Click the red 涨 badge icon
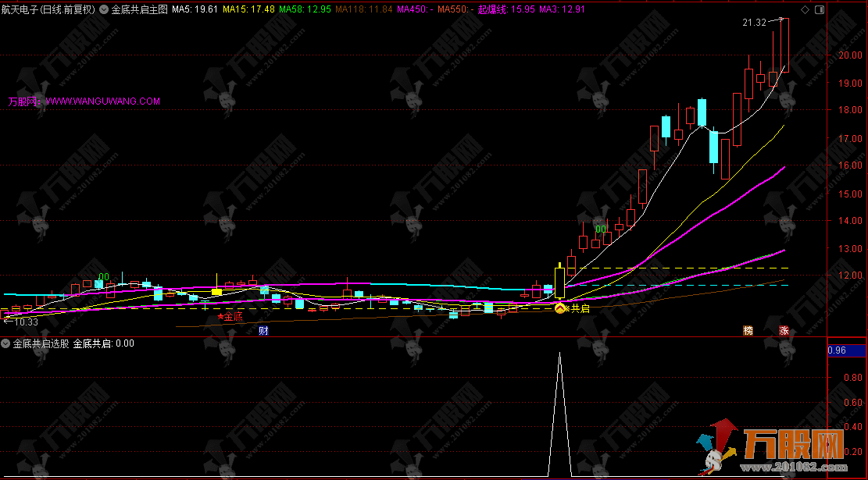 783,331
